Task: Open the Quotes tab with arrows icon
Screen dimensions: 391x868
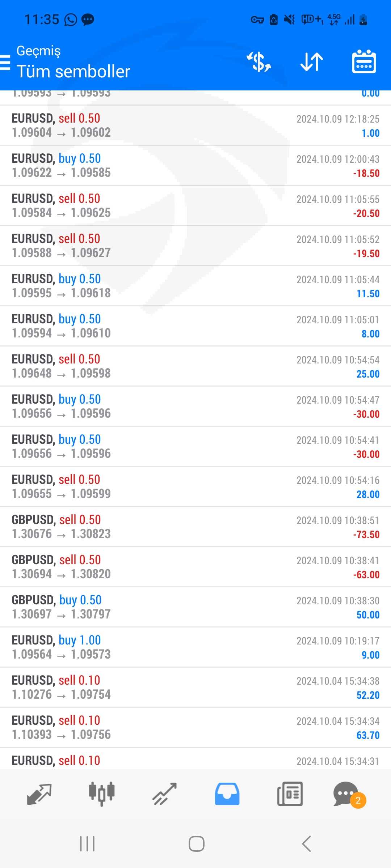Action: [x=39, y=794]
